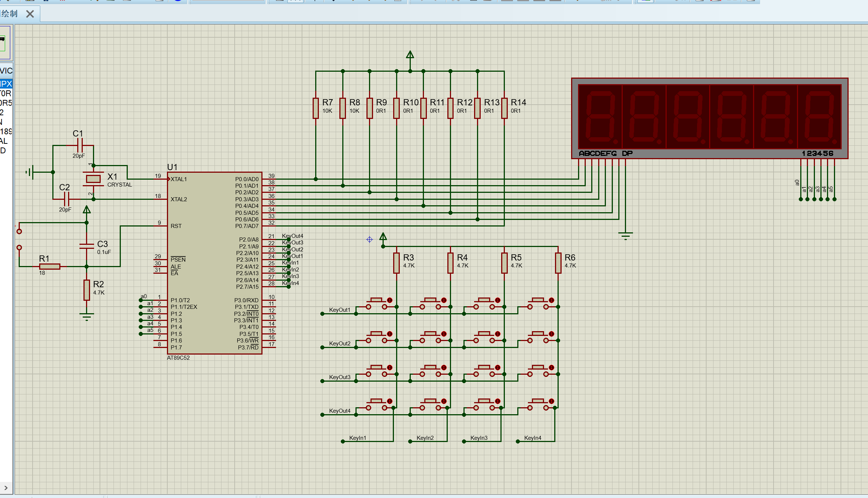Image resolution: width=868 pixels, height=498 pixels.
Task: Select the 189 device entry in list
Action: pos(6,131)
